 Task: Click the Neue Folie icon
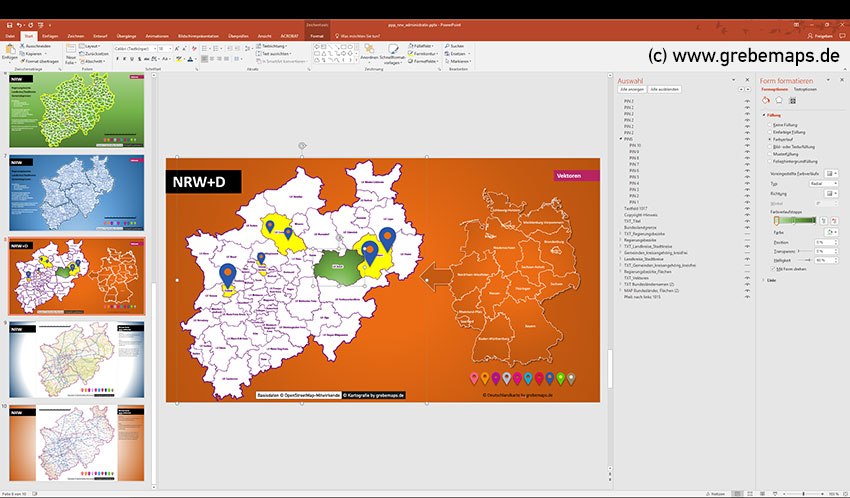tap(72, 50)
